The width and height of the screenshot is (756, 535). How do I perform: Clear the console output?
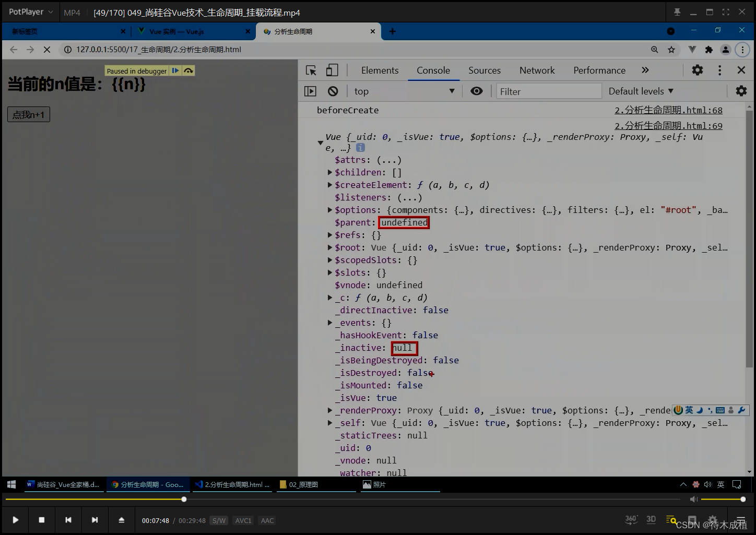(333, 91)
